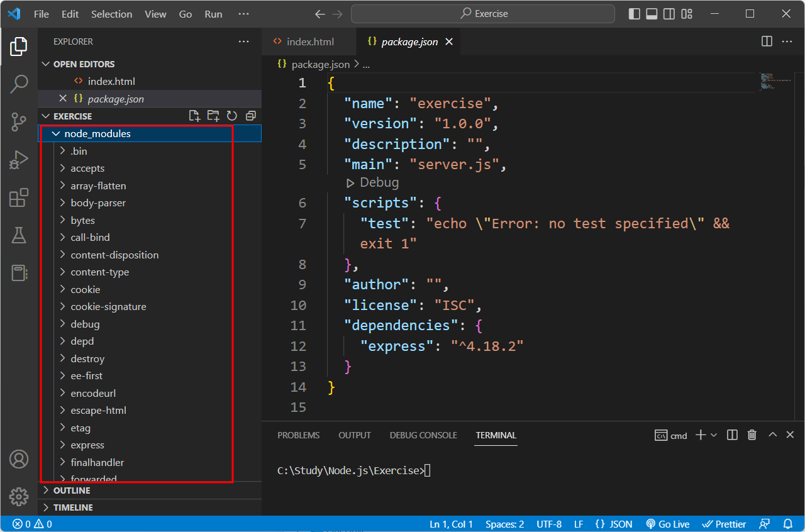
Task: Click the errors and warnings status indicator
Action: 32,524
